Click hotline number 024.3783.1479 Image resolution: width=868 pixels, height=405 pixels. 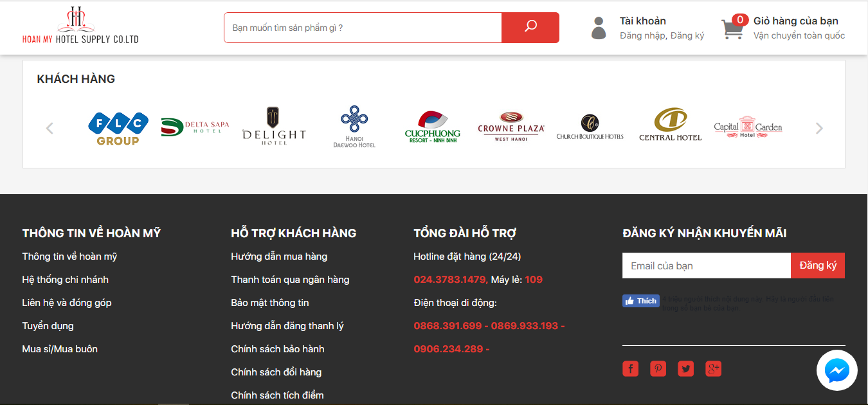click(x=450, y=280)
